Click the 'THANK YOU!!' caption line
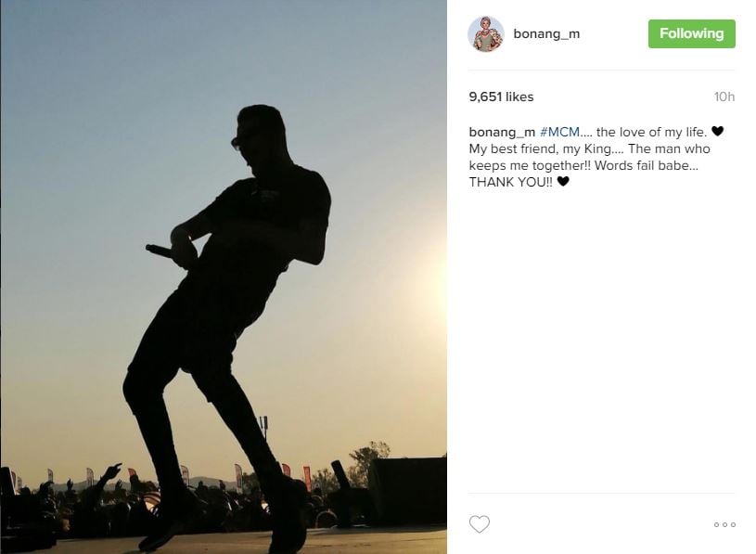The width and height of the screenshot is (756, 554). pos(511,182)
